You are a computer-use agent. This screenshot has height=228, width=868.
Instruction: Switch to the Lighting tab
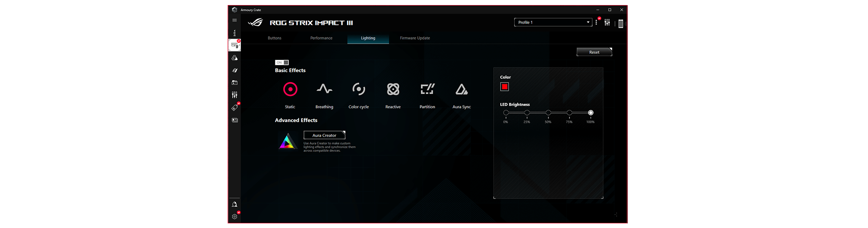point(368,38)
